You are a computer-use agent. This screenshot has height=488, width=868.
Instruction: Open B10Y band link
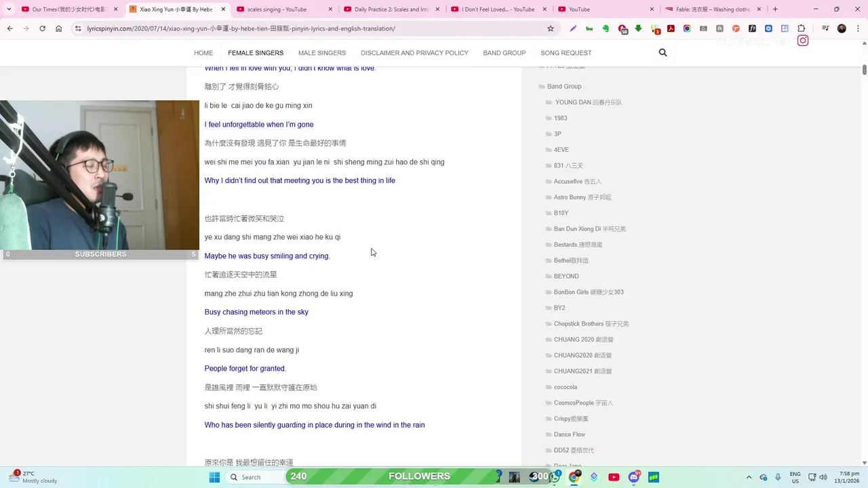561,213
